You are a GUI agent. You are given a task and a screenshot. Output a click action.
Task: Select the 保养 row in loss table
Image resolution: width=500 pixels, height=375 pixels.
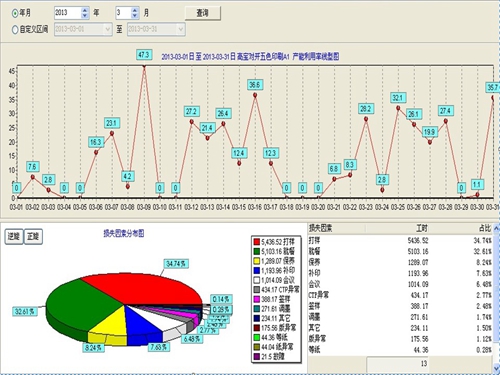[x=400, y=262]
